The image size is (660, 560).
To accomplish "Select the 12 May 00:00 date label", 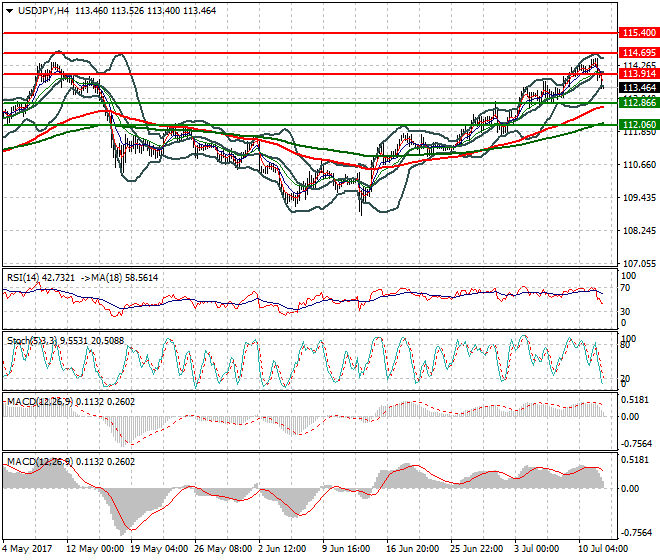I will click(x=95, y=549).
